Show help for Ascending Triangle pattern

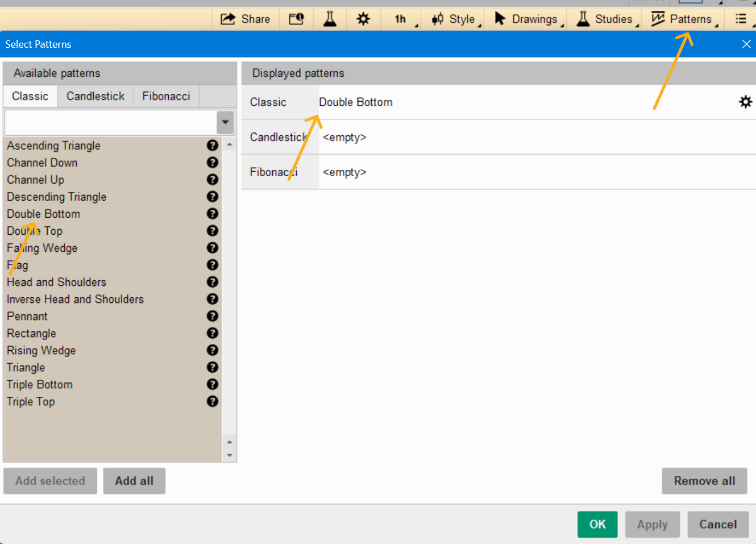point(213,146)
